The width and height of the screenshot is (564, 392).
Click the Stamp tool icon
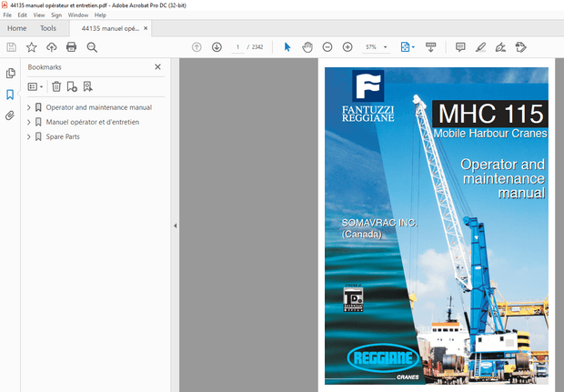click(x=521, y=47)
